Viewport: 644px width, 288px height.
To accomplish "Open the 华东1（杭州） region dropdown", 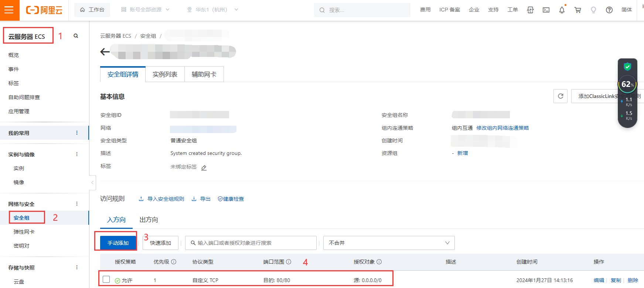I will 212,10.
